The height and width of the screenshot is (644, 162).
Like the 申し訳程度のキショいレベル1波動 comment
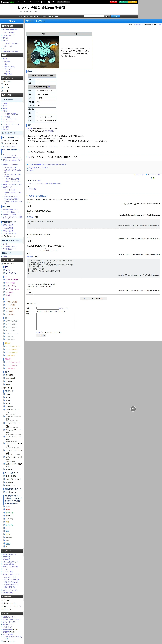28,237
